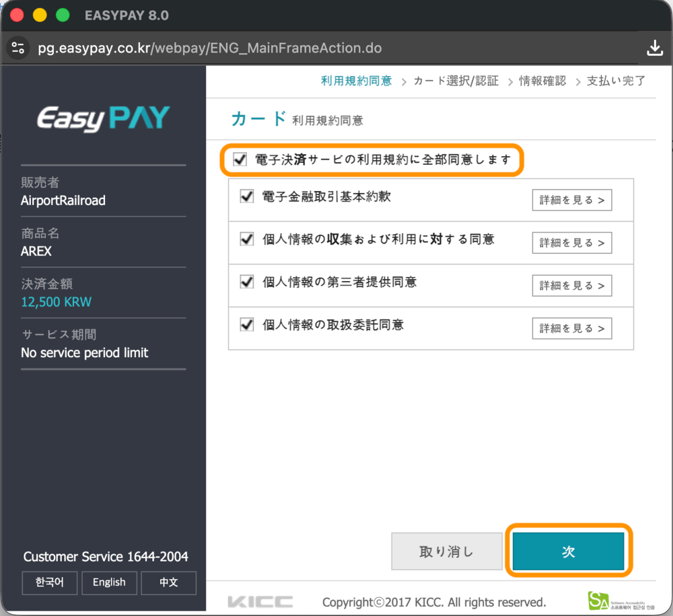Click the 個人情報の第三者提供同意 label text
The width and height of the screenshot is (673, 616).
[x=339, y=282]
